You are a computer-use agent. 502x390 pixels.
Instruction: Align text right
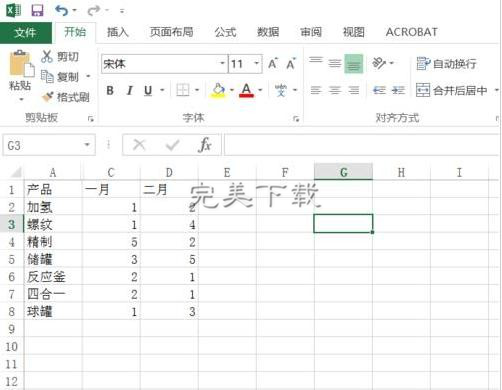point(354,90)
